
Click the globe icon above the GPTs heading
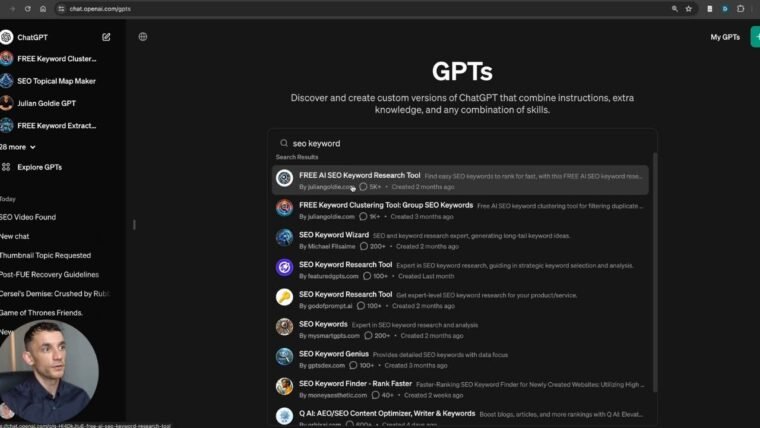142,37
